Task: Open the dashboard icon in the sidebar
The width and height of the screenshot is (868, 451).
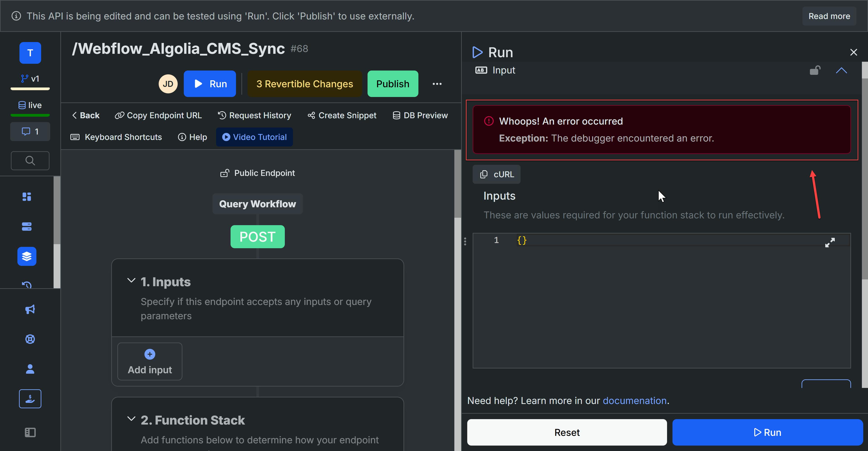Action: click(x=27, y=196)
